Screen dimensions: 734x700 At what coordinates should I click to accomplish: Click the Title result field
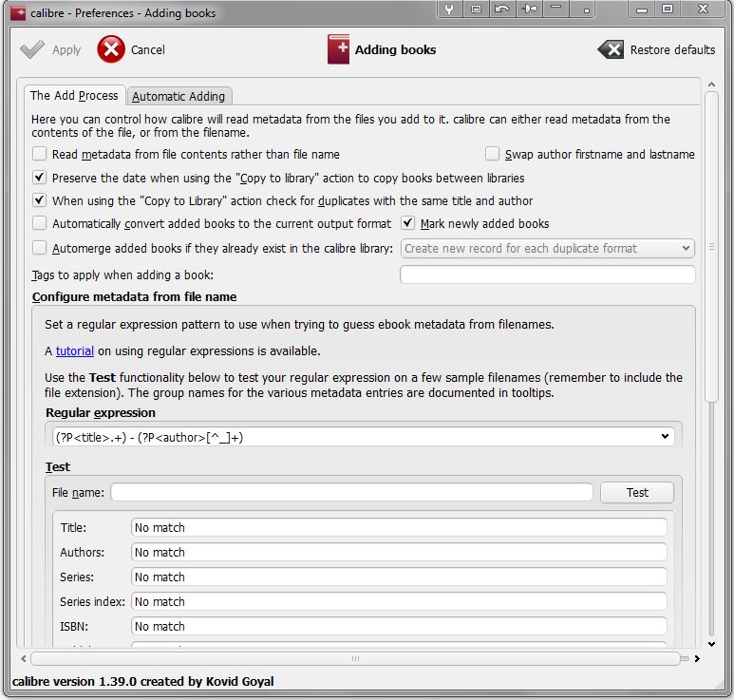[x=399, y=527]
